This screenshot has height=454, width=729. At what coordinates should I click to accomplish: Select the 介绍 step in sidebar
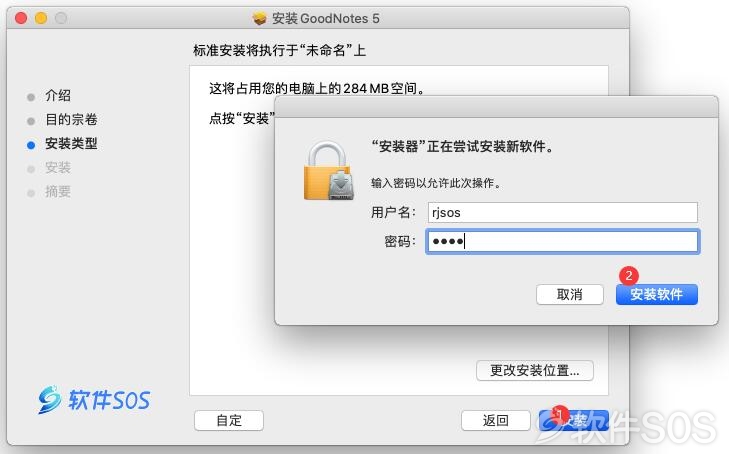pos(58,96)
